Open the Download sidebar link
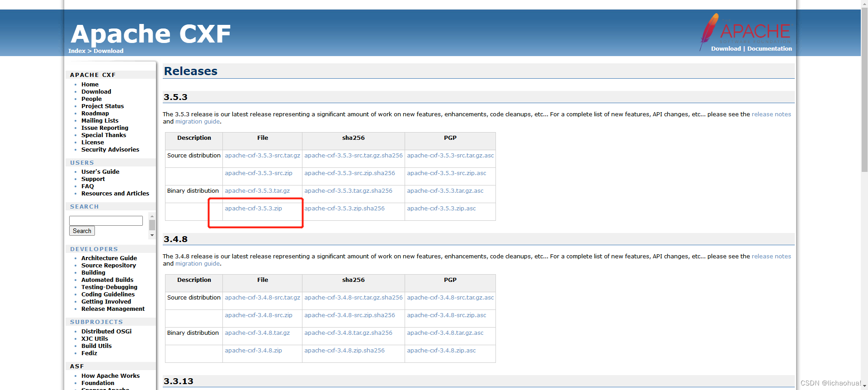 pos(96,92)
